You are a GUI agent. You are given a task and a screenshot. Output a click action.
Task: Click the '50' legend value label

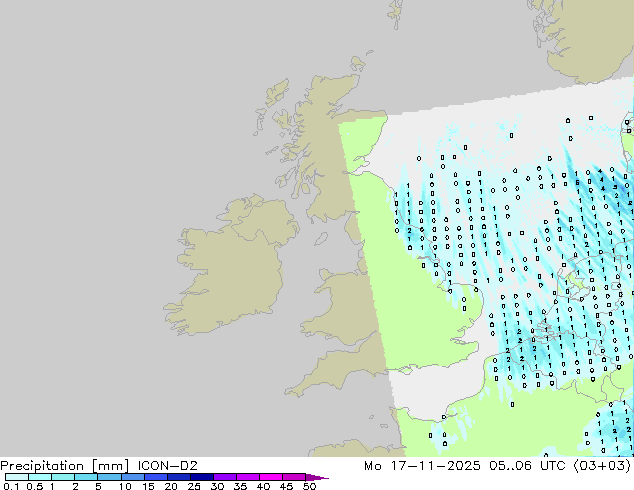coord(309,486)
